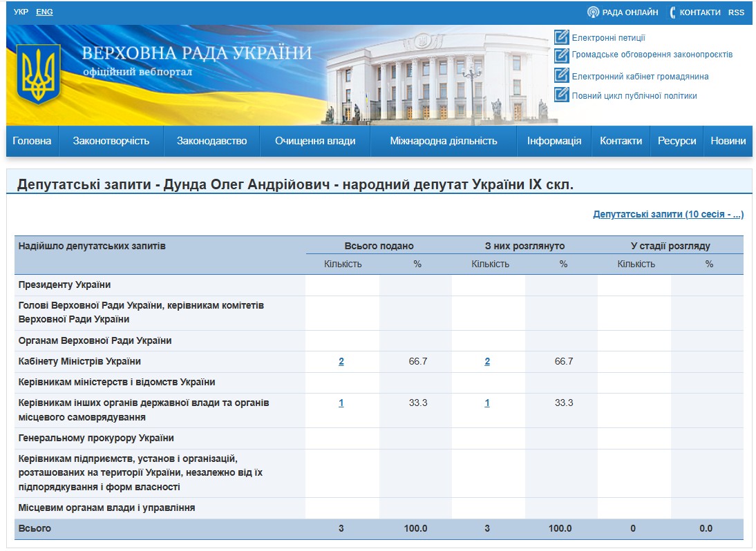Image resolution: width=756 pixels, height=551 pixels.
Task: Open the Новини menu
Action: click(728, 141)
